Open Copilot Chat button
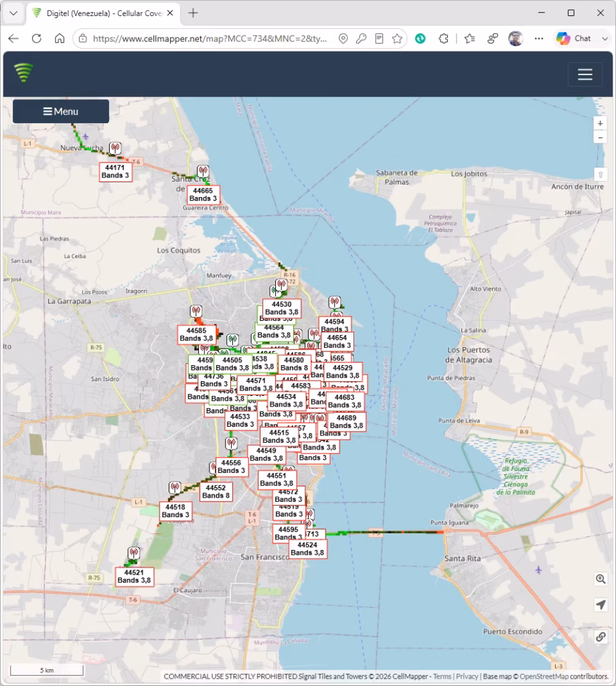The image size is (616, 686). click(574, 38)
